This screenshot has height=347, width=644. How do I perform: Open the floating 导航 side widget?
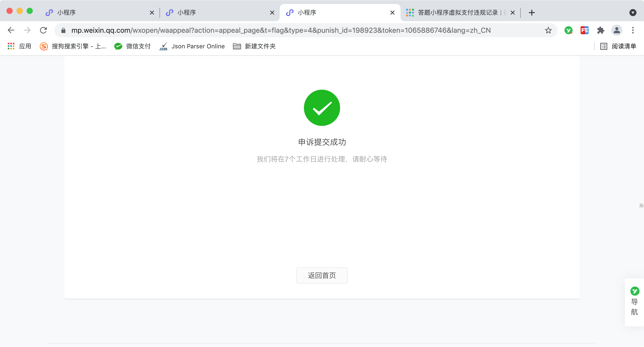pyautogui.click(x=634, y=302)
